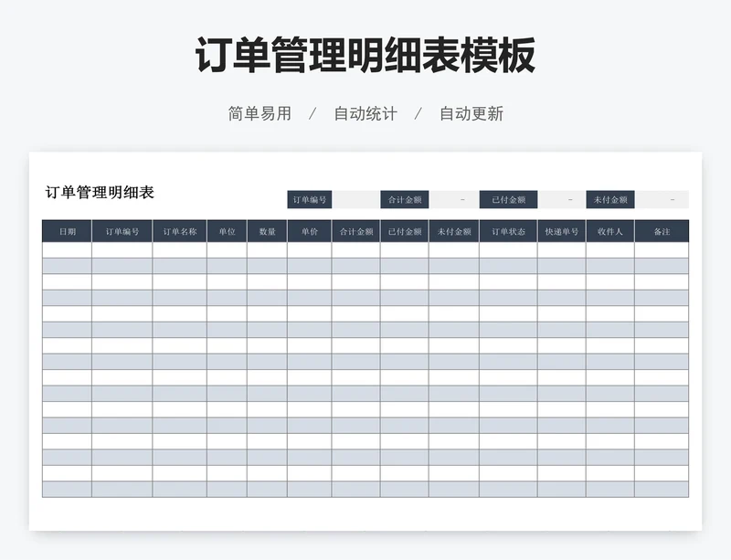Select the 简单易用 subtitle text
Image resolution: width=731 pixels, height=560 pixels.
[260, 113]
